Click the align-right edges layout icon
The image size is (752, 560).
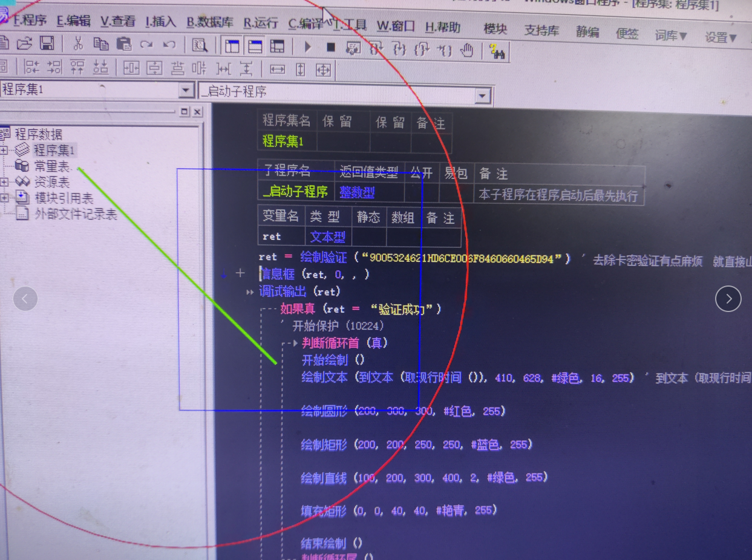click(x=54, y=67)
